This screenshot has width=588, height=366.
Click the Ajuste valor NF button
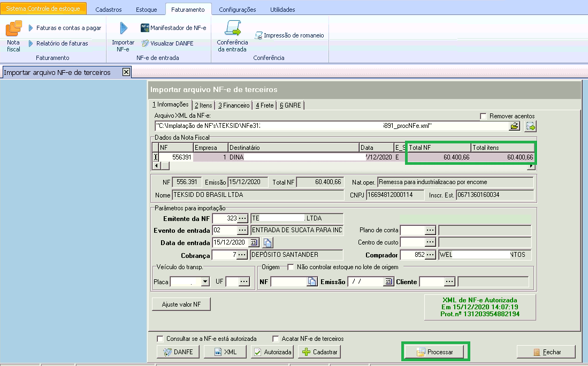click(181, 304)
